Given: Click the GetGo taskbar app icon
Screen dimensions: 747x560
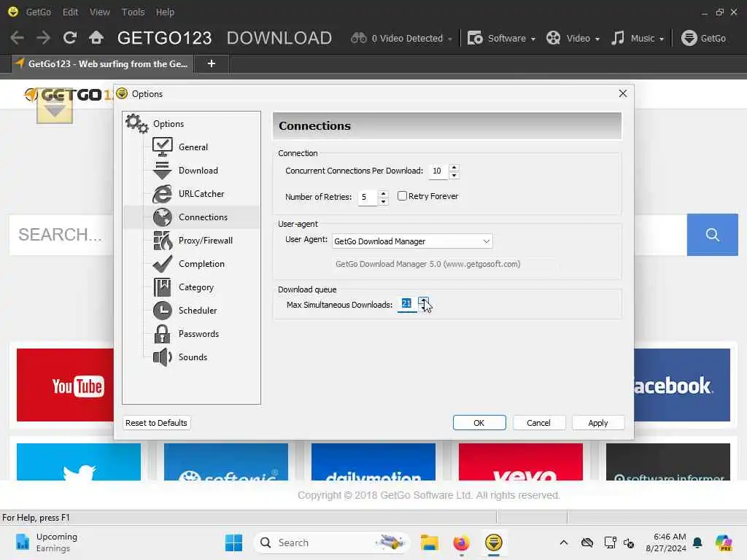Looking at the screenshot, I should point(494,542).
